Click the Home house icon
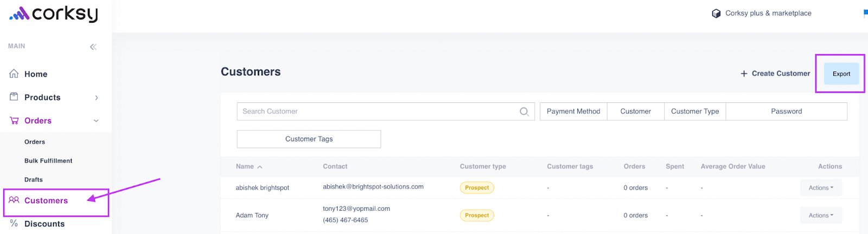The image size is (868, 234). tap(14, 74)
